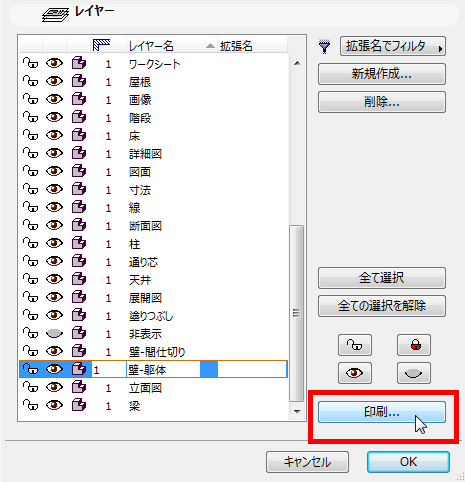Hide the 立面図 layer
The image size is (465, 482).
54,387
